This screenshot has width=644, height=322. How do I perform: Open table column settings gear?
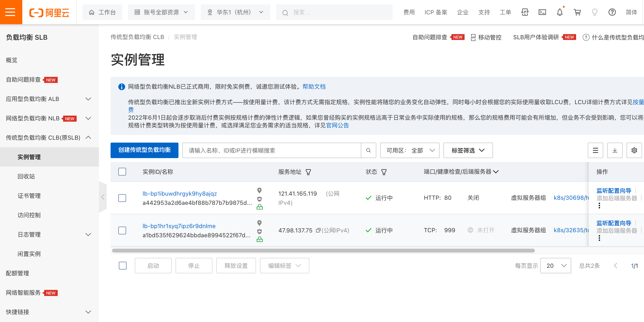[x=634, y=150]
